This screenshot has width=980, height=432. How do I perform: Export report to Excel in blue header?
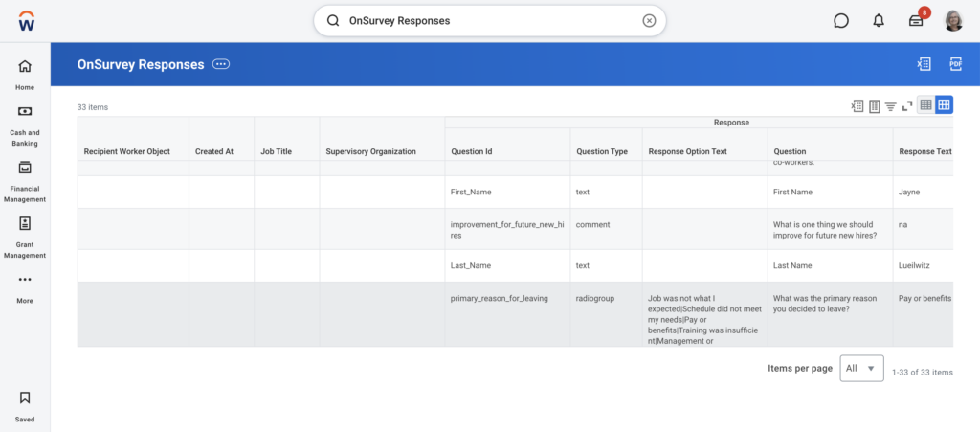click(x=924, y=64)
